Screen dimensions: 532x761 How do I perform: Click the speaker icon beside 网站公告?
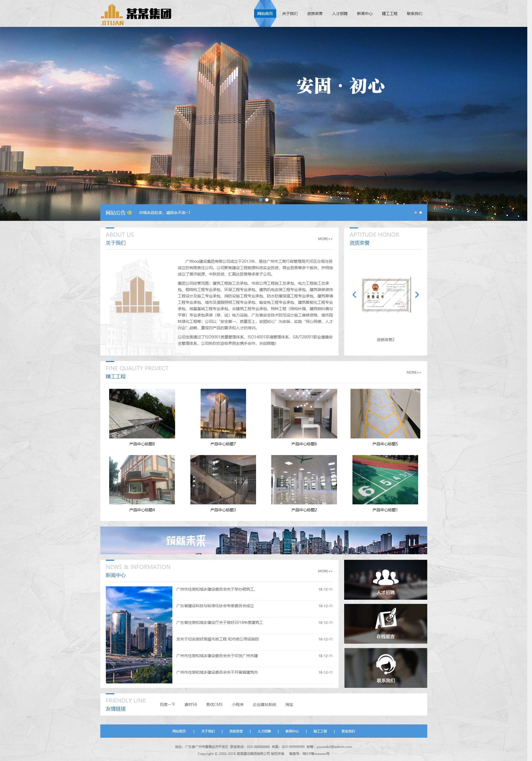point(130,213)
